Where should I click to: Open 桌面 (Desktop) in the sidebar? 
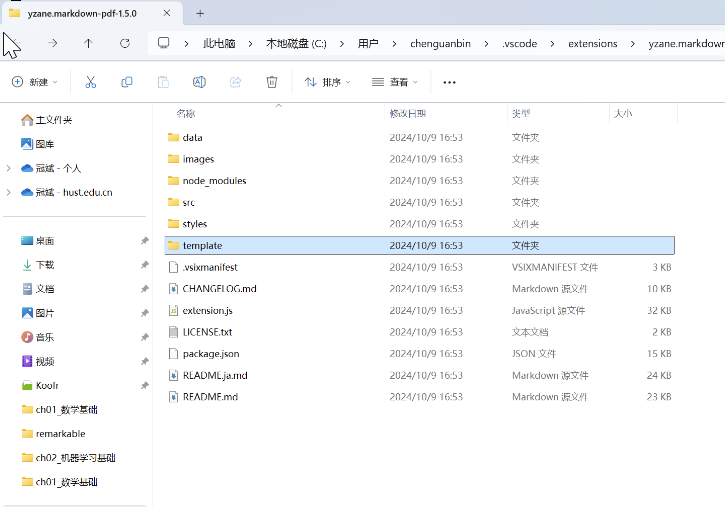(38, 241)
